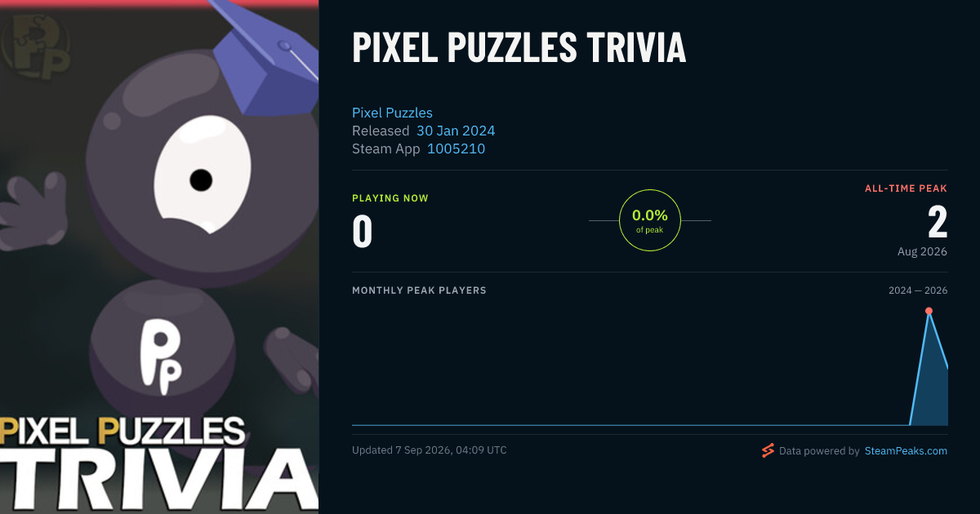Click the red peak marker on the chart

[929, 311]
